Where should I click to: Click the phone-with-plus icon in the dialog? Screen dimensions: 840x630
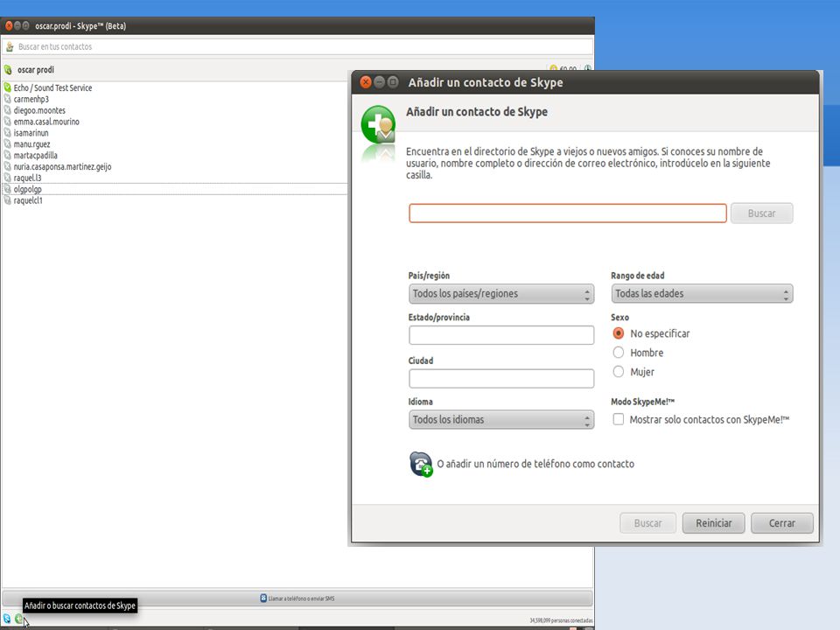coord(421,464)
